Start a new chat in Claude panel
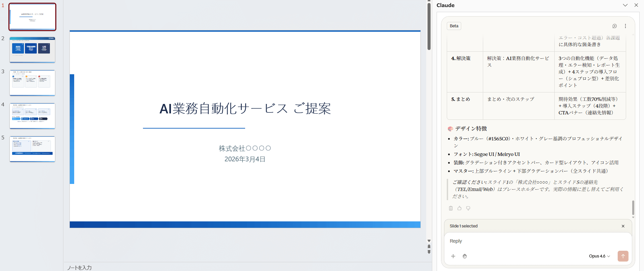This screenshot has height=271, width=644. (614, 26)
